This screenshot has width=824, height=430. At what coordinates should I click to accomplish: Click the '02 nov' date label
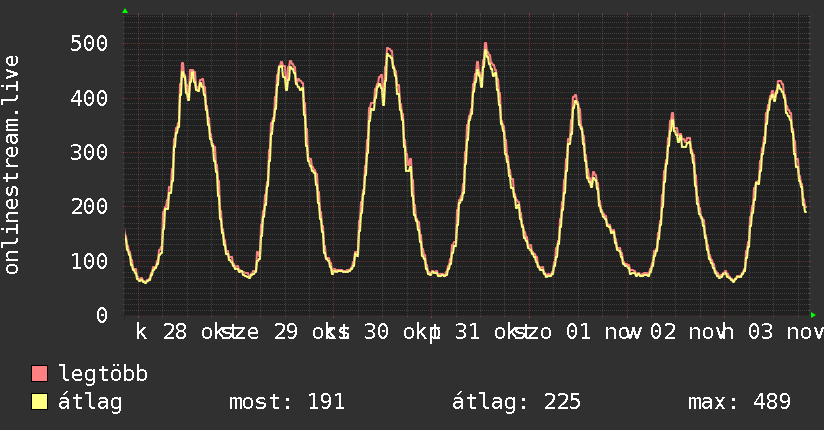click(687, 332)
